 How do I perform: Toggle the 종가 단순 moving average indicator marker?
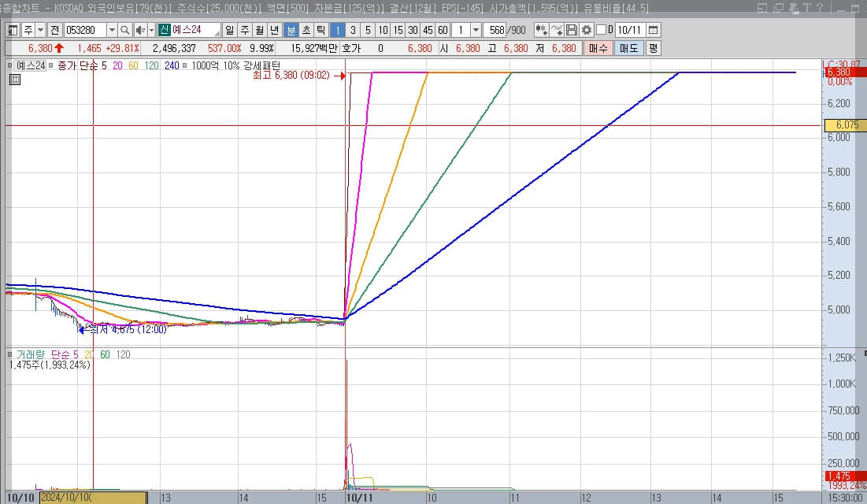pos(51,65)
